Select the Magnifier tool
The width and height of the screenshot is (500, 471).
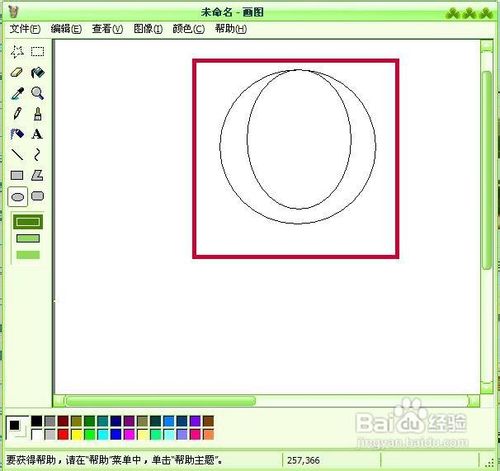37,93
